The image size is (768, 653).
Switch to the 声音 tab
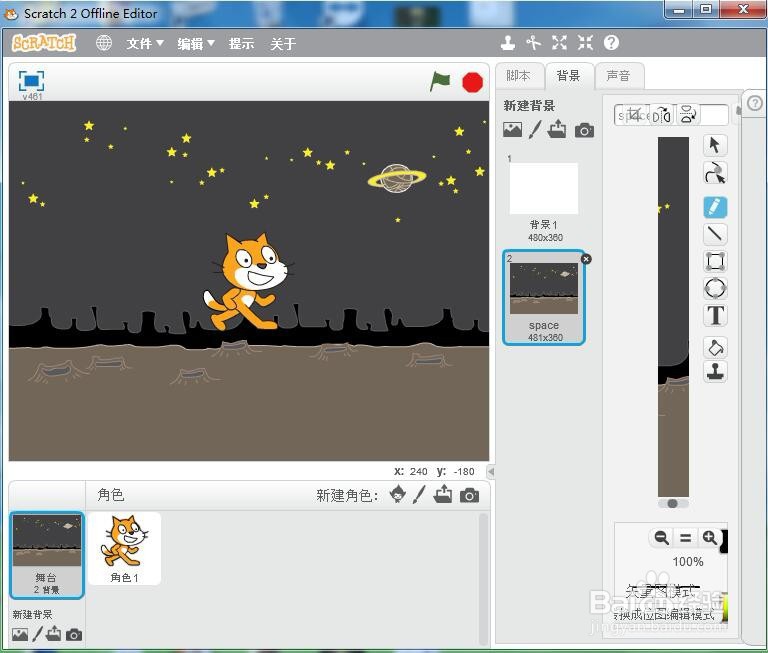pyautogui.click(x=619, y=76)
